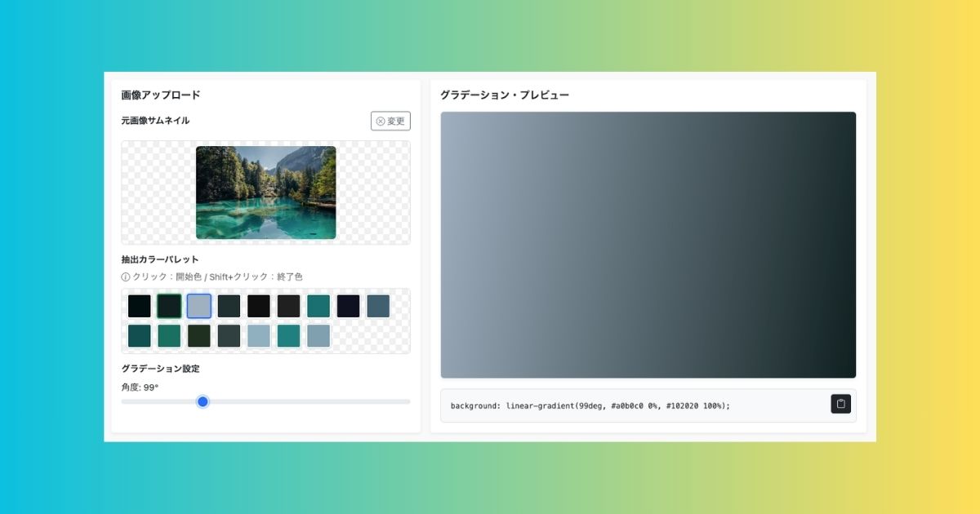Click the 角度 angle slider handle

(203, 401)
